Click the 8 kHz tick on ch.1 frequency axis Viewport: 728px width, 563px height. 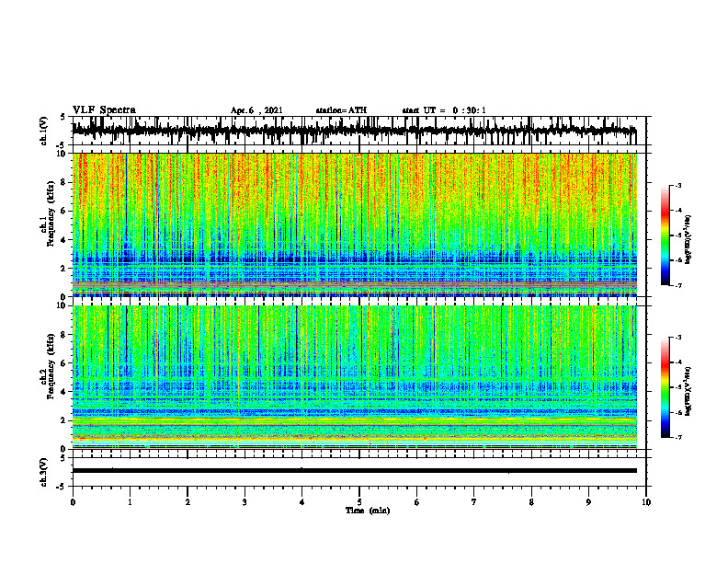coord(63,182)
